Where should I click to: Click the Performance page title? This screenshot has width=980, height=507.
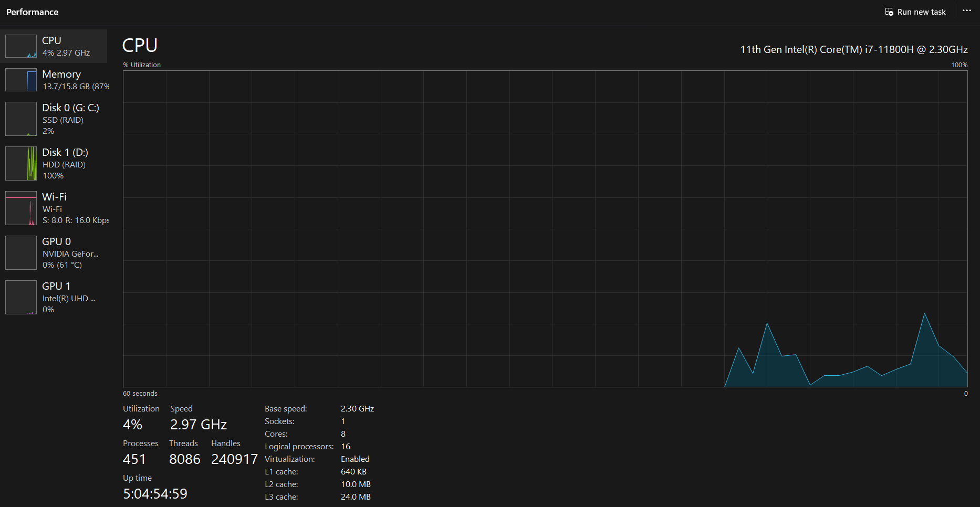33,12
